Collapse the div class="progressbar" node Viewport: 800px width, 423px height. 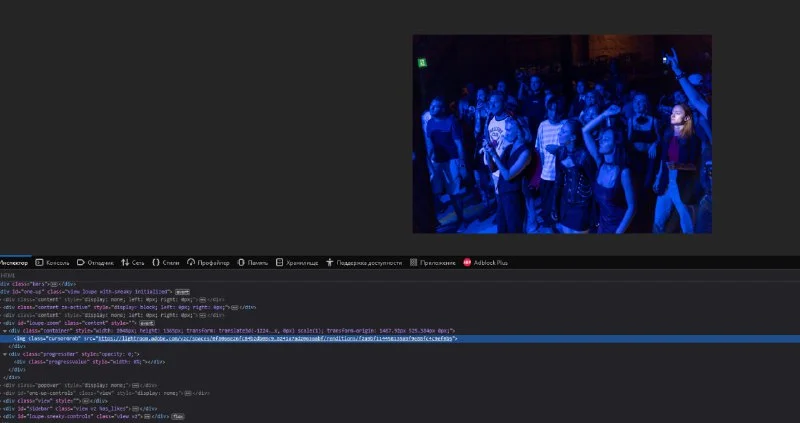[6, 353]
